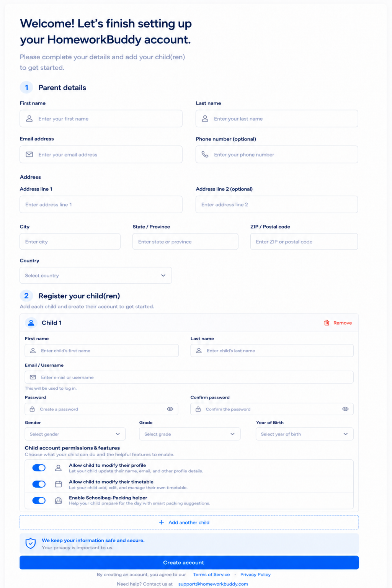
Task: Focus the 'Enter child's last name' field
Action: click(272, 351)
